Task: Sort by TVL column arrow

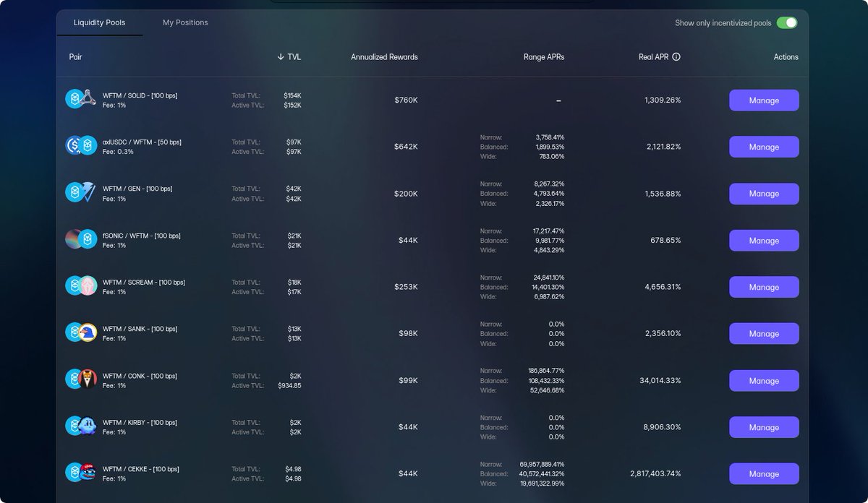Action: coord(281,56)
